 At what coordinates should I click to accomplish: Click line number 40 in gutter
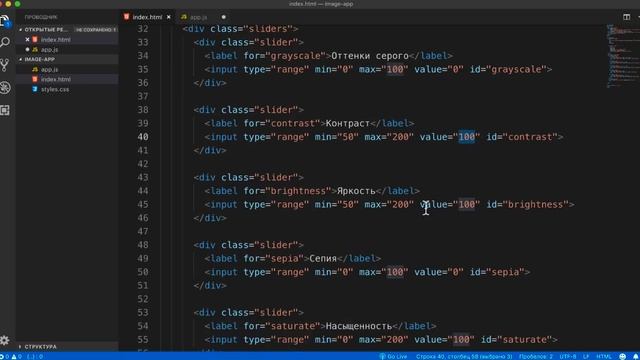(143, 137)
